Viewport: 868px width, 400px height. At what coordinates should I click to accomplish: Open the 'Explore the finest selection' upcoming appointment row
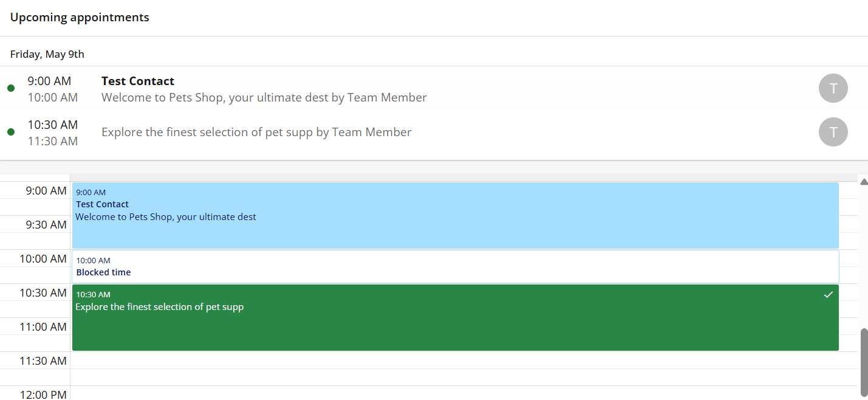pyautogui.click(x=434, y=132)
